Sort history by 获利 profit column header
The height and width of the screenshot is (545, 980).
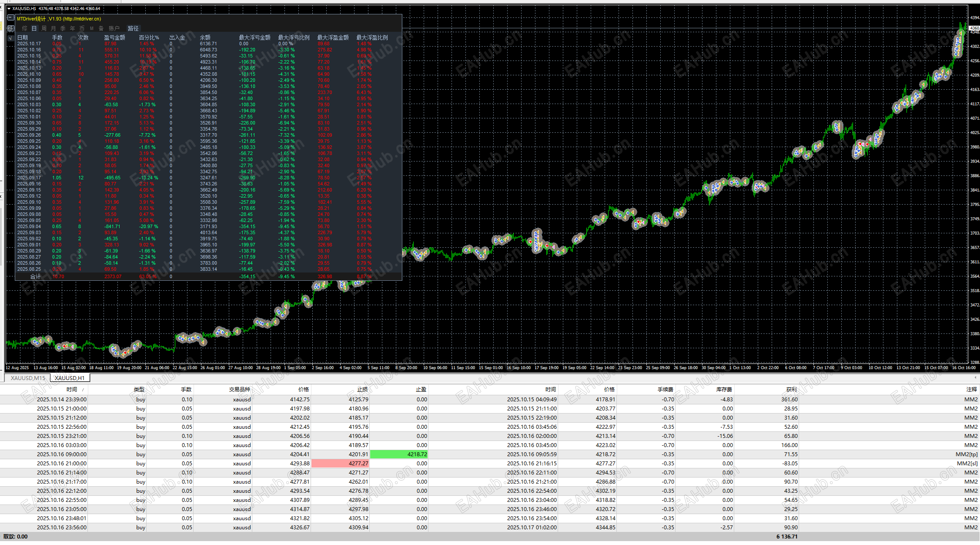791,389
